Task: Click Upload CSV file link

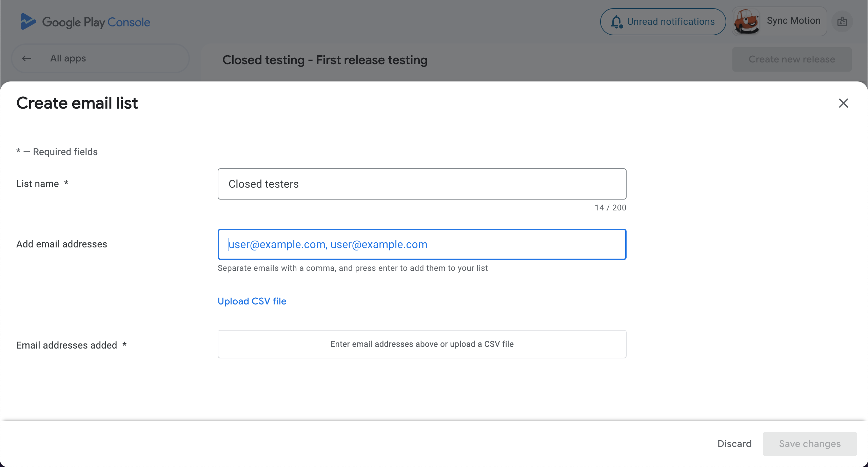Action: (252, 301)
